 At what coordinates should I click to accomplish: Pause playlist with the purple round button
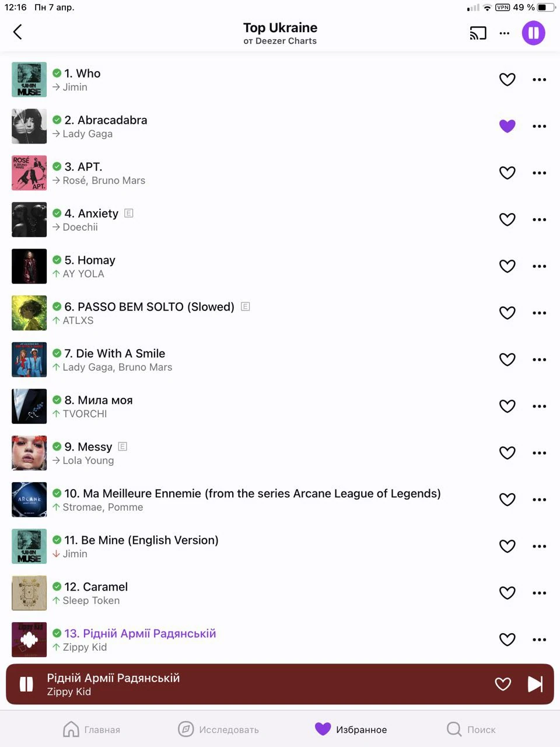tap(533, 33)
